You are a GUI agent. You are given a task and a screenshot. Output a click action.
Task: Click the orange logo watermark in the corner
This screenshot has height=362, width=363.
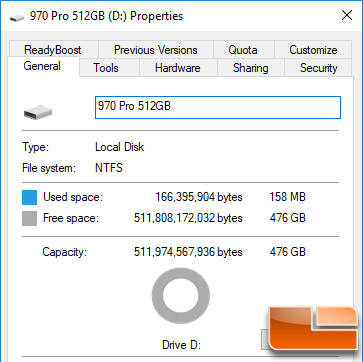[314, 328]
